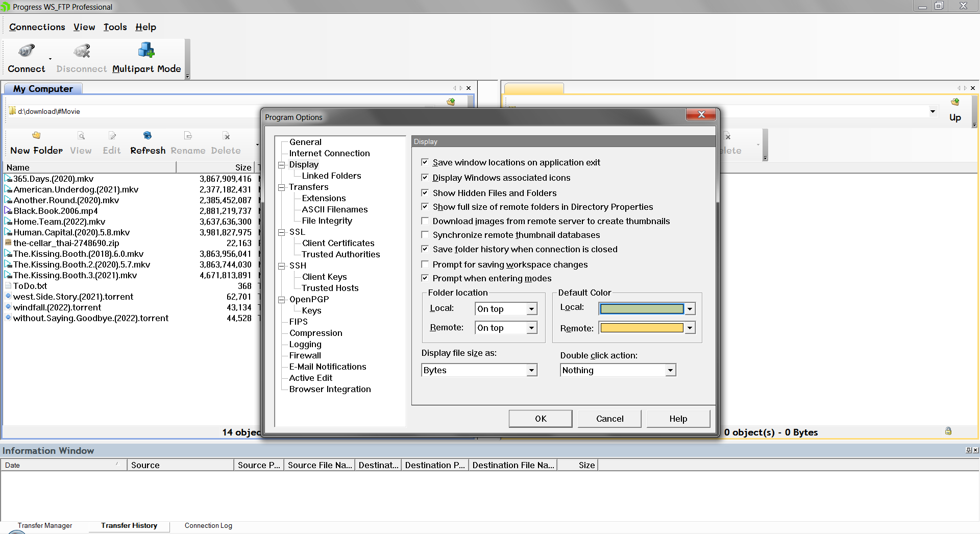980x534 pixels.
Task: Enable Download images to create thumbnails
Action: [425, 221]
